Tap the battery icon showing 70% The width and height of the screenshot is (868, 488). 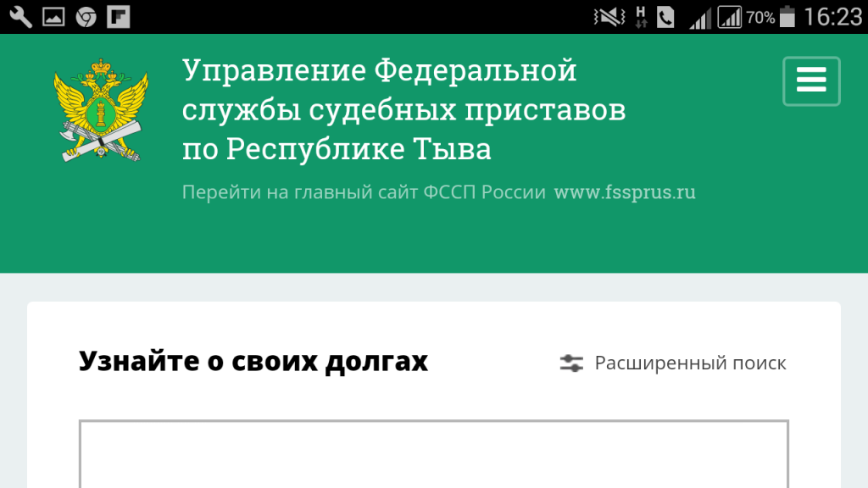[x=787, y=17]
